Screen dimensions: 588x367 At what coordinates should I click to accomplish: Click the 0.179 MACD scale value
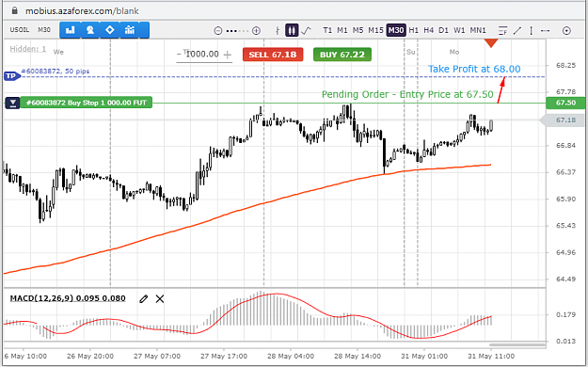[565, 314]
